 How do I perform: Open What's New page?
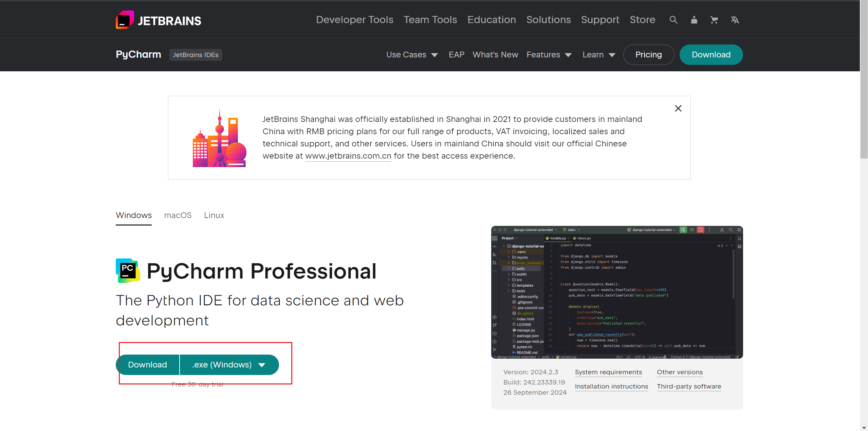(495, 55)
